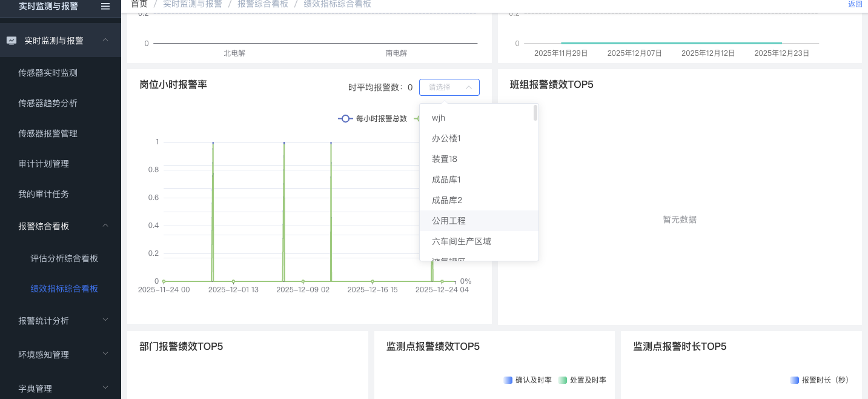The image size is (868, 399).
Task: Toggle 处置及时率 legend swatch
Action: pos(563,380)
